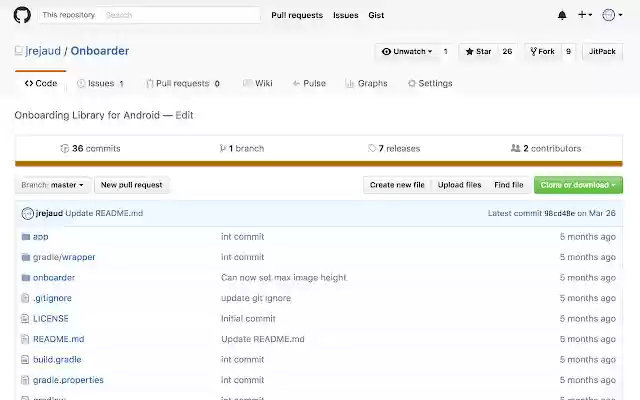
Task: View forks count 9
Action: tap(568, 51)
